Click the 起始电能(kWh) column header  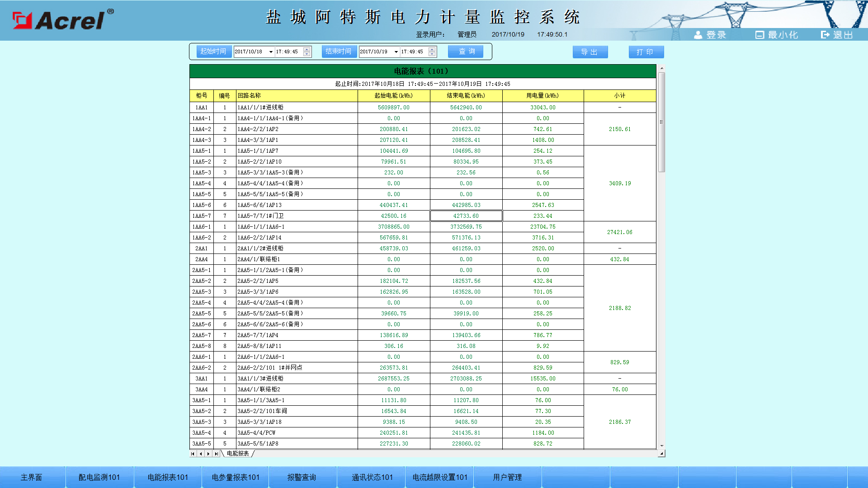394,96
